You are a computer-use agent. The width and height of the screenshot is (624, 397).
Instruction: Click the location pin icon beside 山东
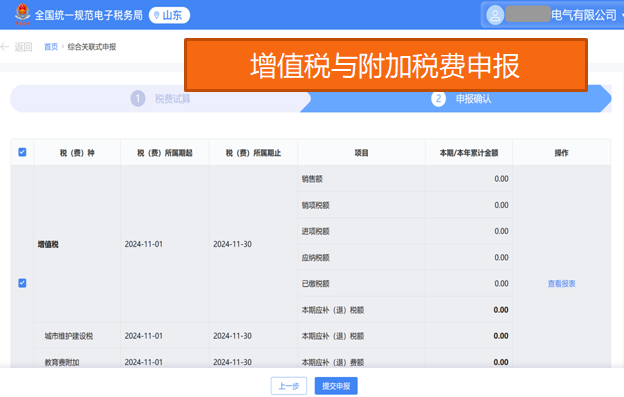[x=157, y=15]
